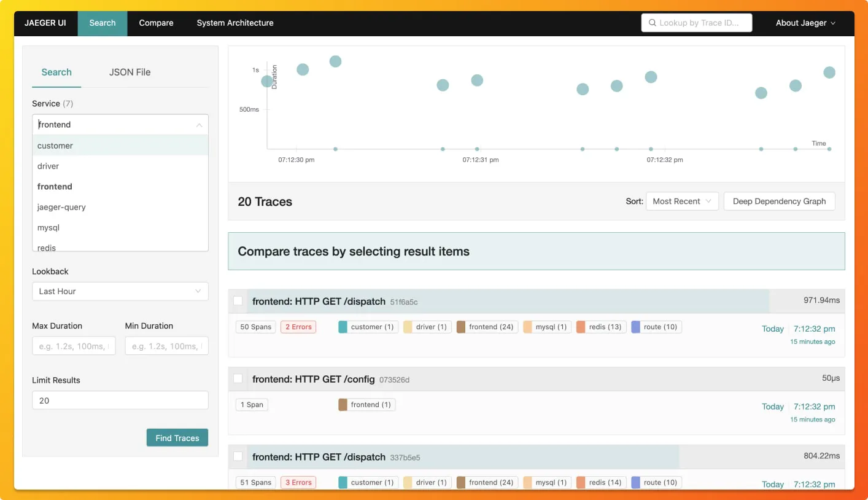Click the route color swatch in trace 51f6a5c
This screenshot has height=500, width=868.
click(636, 327)
